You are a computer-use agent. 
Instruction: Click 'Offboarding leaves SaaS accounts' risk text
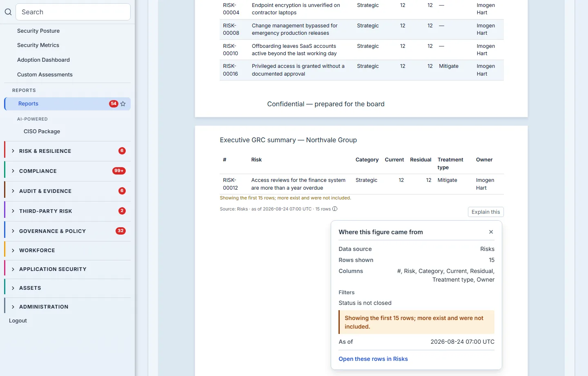[294, 50]
